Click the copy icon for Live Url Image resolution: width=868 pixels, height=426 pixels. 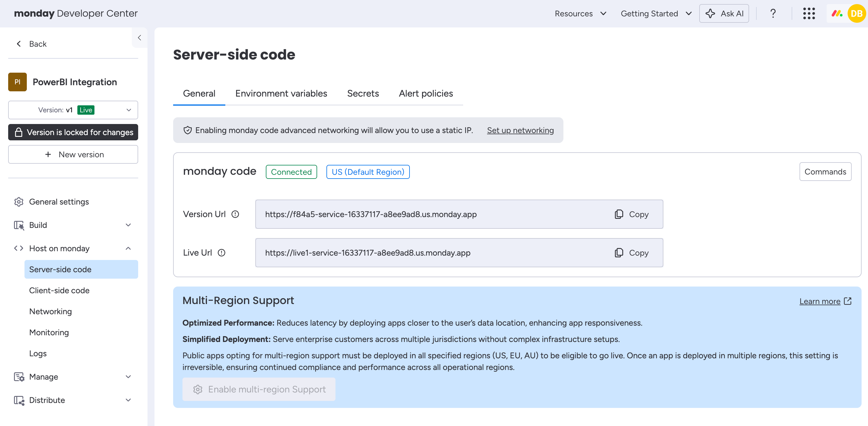click(619, 253)
